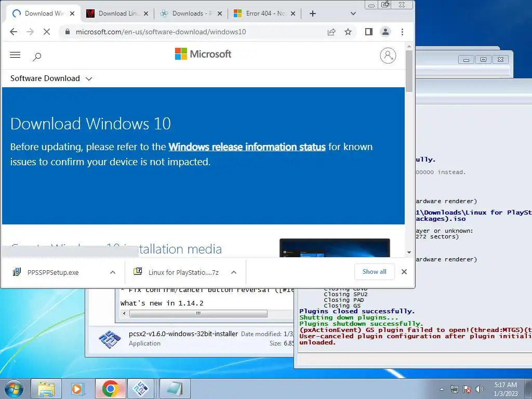532x399 pixels.
Task: Click the Windows 10 laptop image
Action: click(x=335, y=248)
